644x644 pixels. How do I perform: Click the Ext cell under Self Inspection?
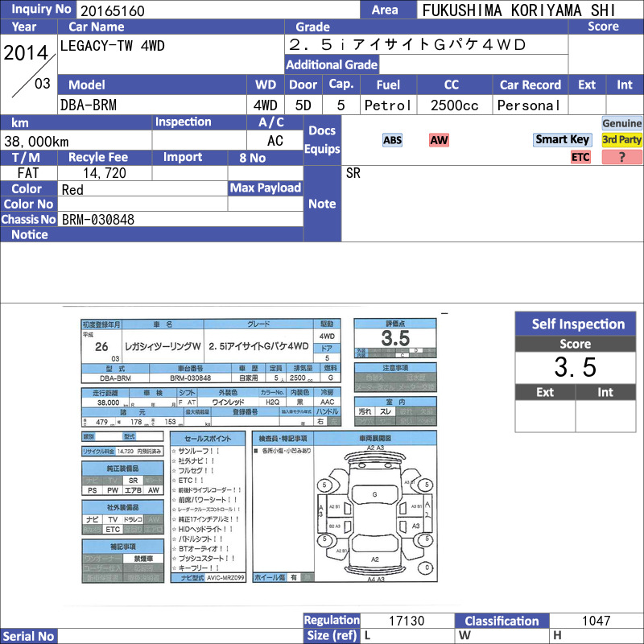(x=545, y=416)
